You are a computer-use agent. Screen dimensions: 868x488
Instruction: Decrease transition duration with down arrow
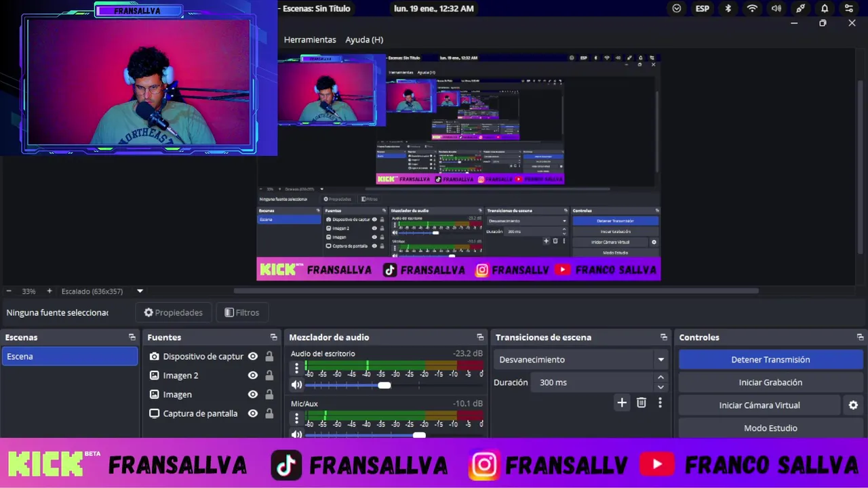coord(660,387)
